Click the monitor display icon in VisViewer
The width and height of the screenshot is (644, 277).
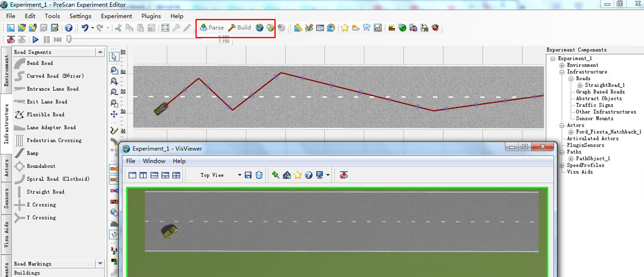pos(320,175)
